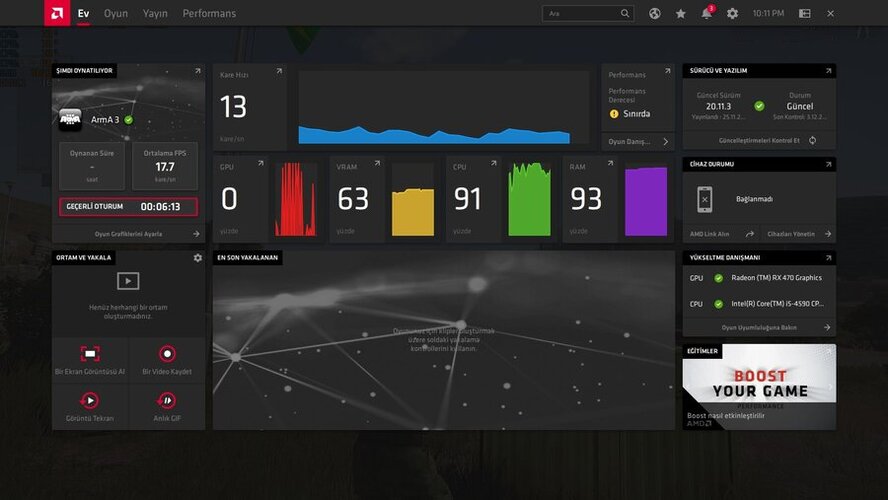888x500 pixels.
Task: Click the green CPU usage graph
Action: pos(530,199)
